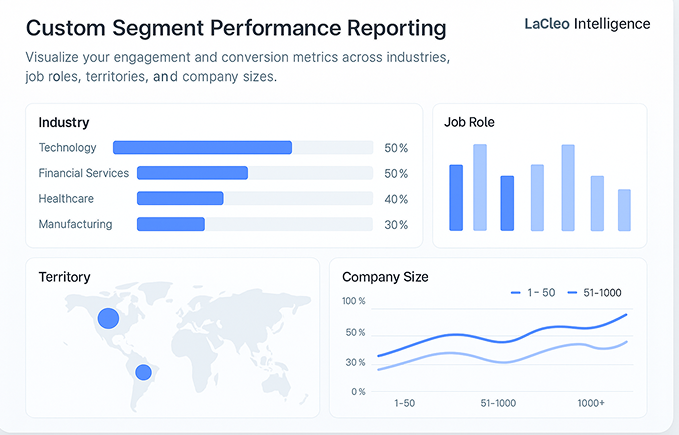The width and height of the screenshot is (679, 435).
Task: Click the first dark bar in Job Role
Action: pos(456,198)
